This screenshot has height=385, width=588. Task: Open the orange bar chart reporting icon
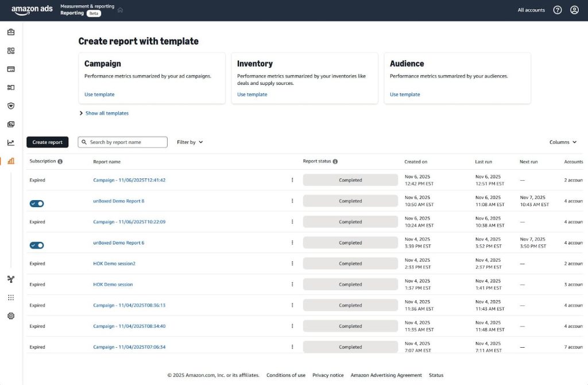(11, 161)
